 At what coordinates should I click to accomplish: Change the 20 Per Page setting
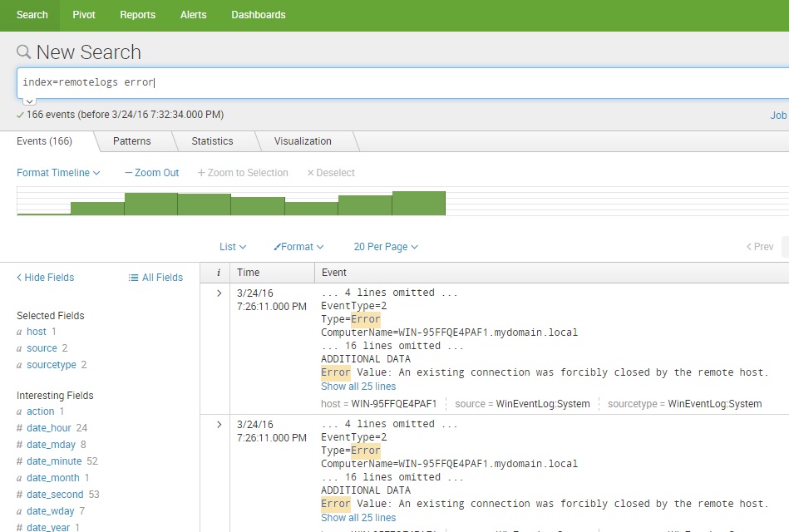[386, 247]
